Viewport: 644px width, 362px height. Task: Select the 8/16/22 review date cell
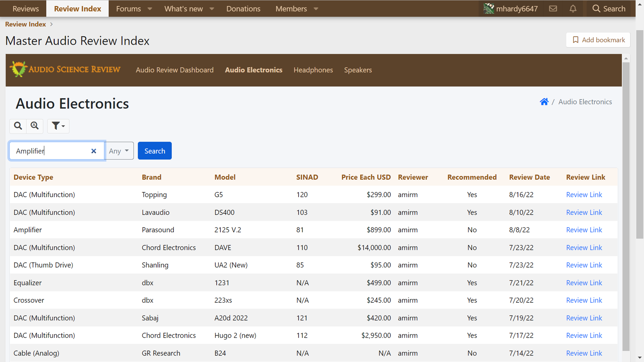pyautogui.click(x=521, y=195)
